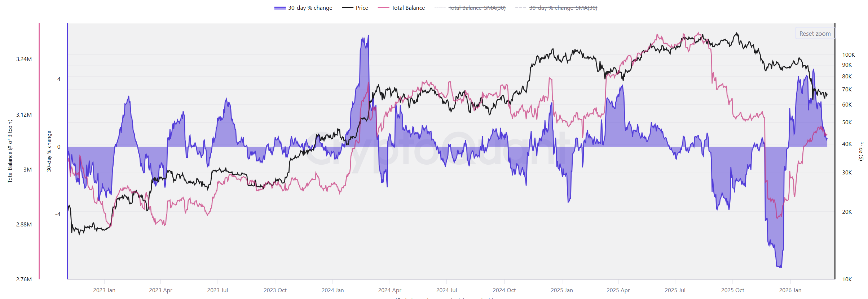Click the 2.76M value on the balance axis

tap(24, 279)
